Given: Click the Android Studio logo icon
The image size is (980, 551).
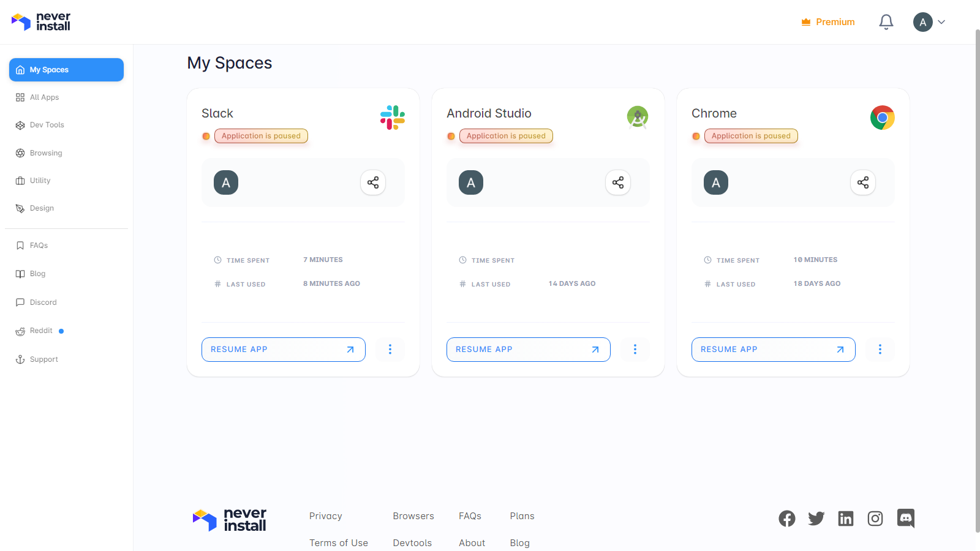Looking at the screenshot, I should pos(638,117).
